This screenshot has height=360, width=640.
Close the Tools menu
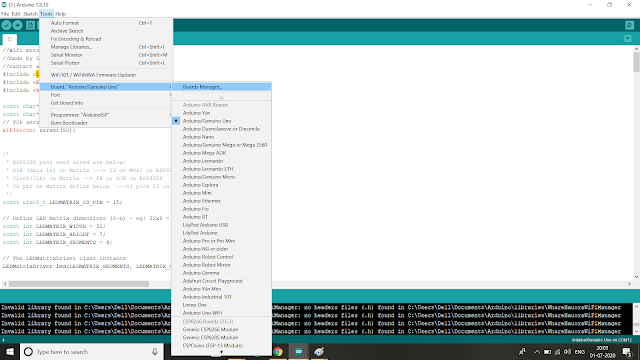pos(46,14)
